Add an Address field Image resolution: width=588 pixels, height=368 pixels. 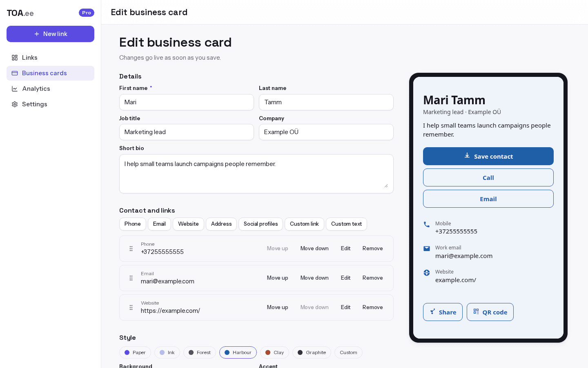tap(221, 224)
